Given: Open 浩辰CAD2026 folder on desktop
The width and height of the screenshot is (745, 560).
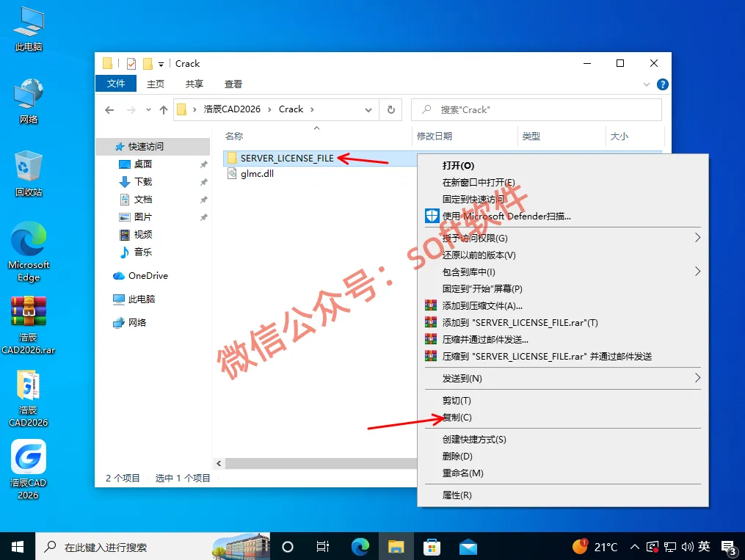Looking at the screenshot, I should tap(29, 398).
